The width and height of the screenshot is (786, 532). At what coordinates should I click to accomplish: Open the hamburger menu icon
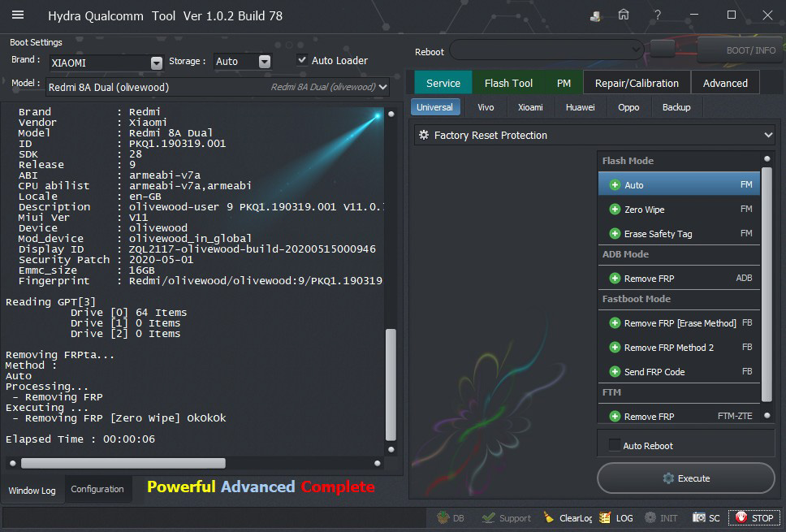tap(18, 15)
